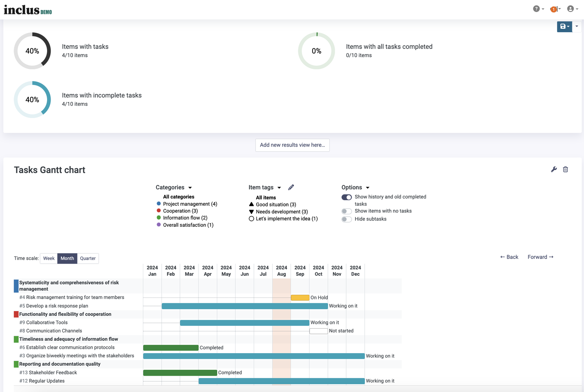Click Add new results view here
584x392 pixels.
(292, 145)
